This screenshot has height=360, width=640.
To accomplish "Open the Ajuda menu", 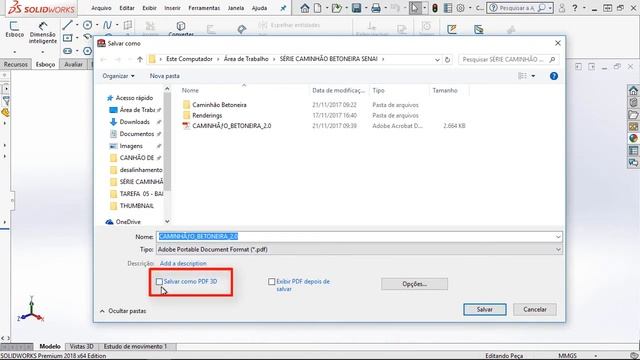I will point(260,8).
